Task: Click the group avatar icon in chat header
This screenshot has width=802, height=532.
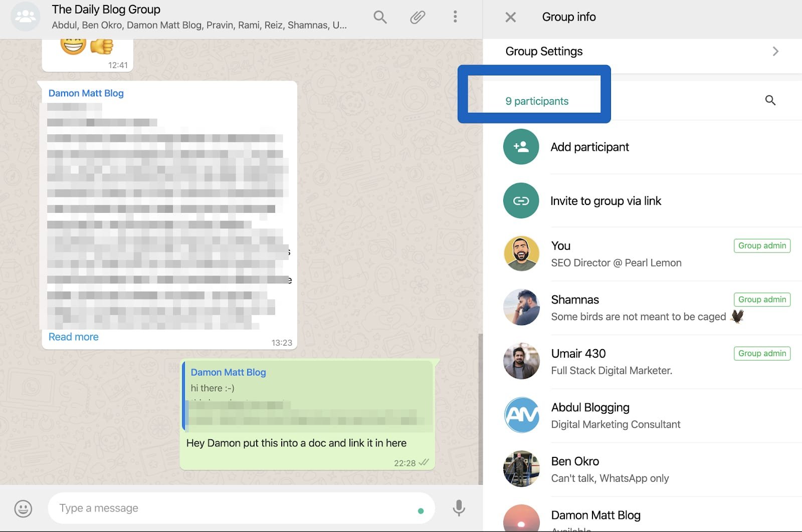Action: (25, 17)
